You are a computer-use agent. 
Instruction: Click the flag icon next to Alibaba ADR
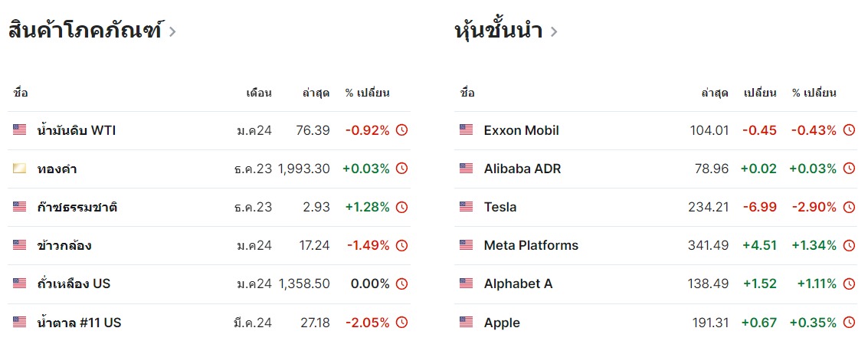coord(466,169)
